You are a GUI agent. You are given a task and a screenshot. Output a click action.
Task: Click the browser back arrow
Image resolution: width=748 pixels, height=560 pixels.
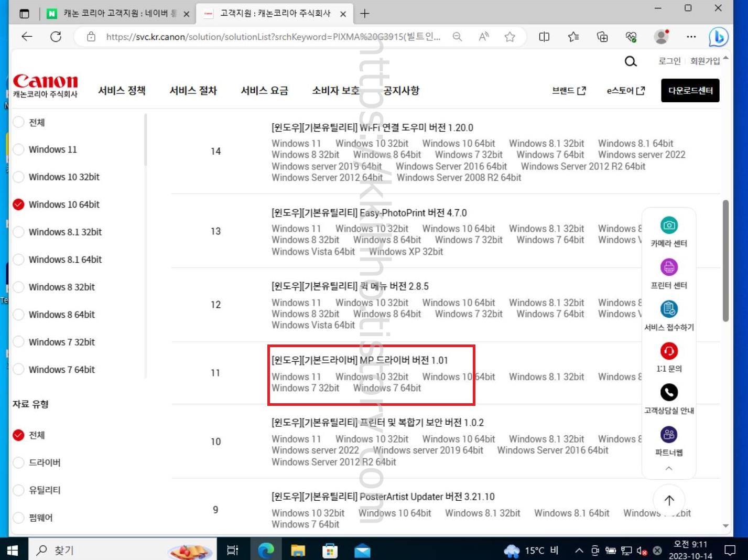27,37
